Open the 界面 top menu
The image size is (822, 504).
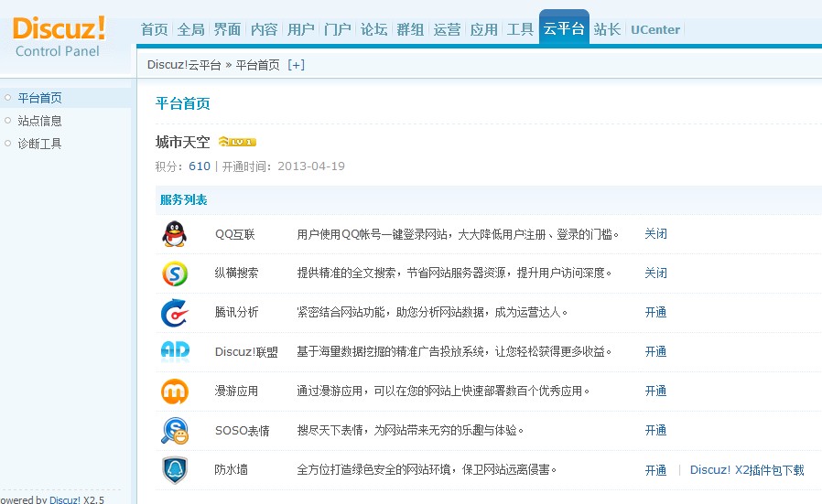[x=228, y=29]
